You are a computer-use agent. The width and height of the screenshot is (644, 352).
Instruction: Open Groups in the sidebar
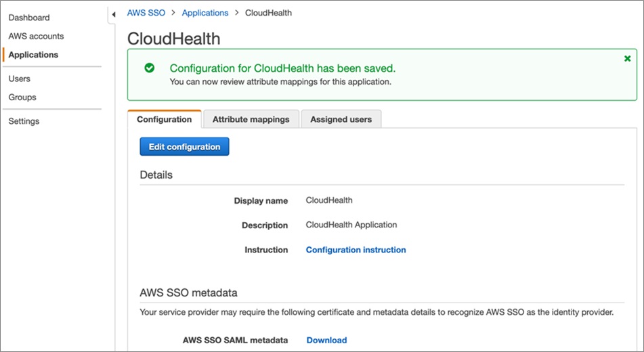pos(22,97)
